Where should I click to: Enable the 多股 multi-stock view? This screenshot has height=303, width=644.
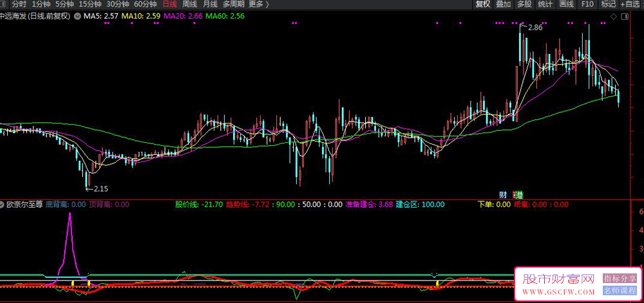coord(524,5)
